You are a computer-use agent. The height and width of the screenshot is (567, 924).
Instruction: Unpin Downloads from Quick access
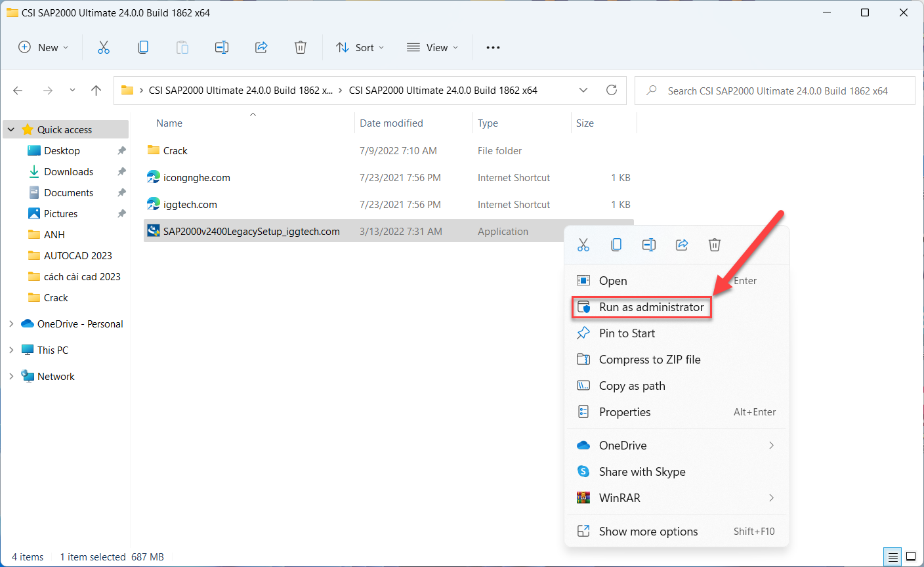pos(121,172)
